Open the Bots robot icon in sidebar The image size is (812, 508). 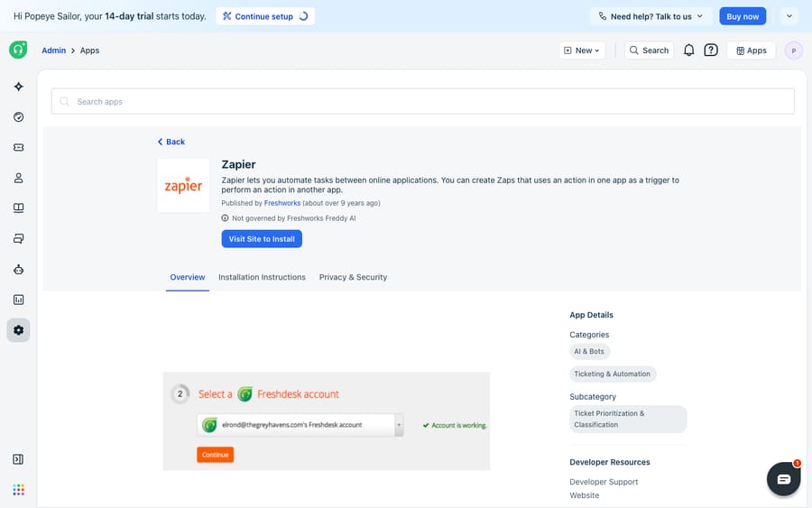coord(19,269)
